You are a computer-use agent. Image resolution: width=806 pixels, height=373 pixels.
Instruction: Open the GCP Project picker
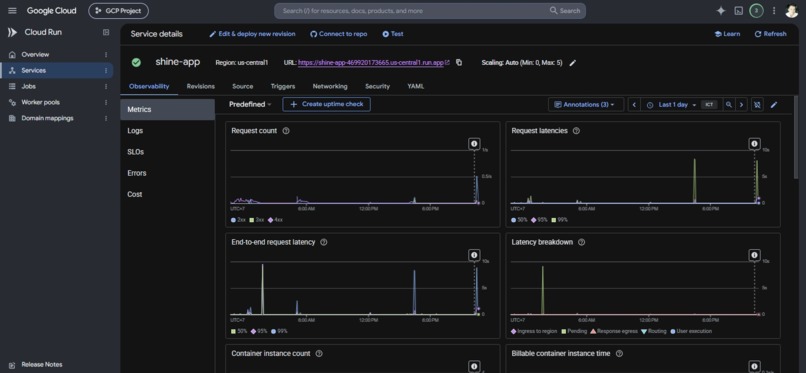pyautogui.click(x=118, y=11)
